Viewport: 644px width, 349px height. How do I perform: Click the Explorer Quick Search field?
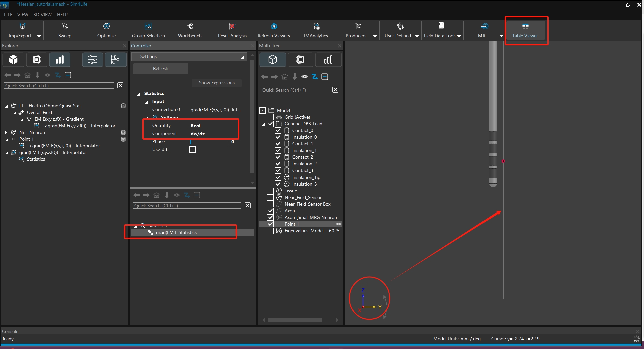pos(59,86)
